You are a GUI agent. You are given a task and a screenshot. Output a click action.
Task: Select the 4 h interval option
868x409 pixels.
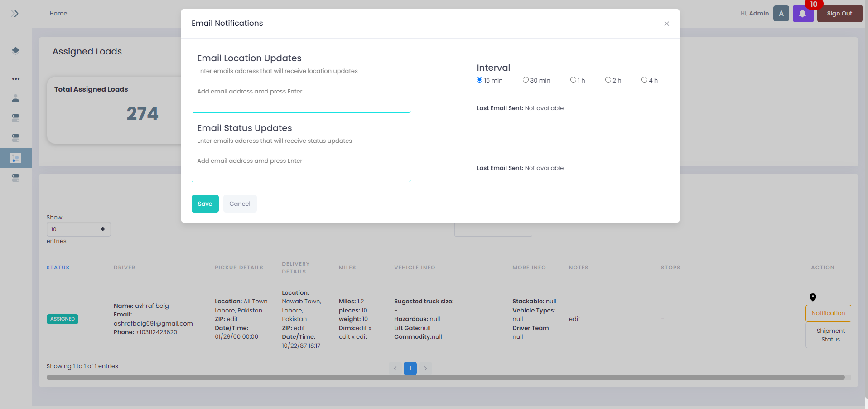click(644, 79)
